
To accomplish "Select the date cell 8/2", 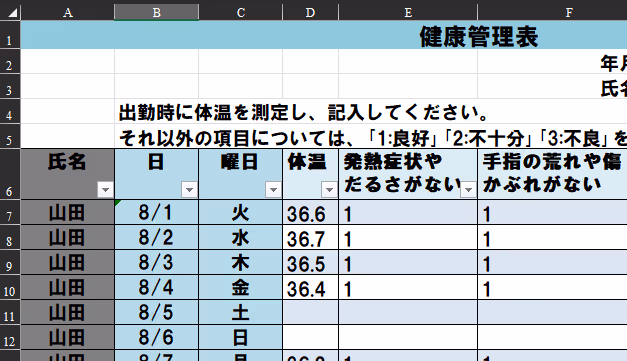I will (x=156, y=237).
